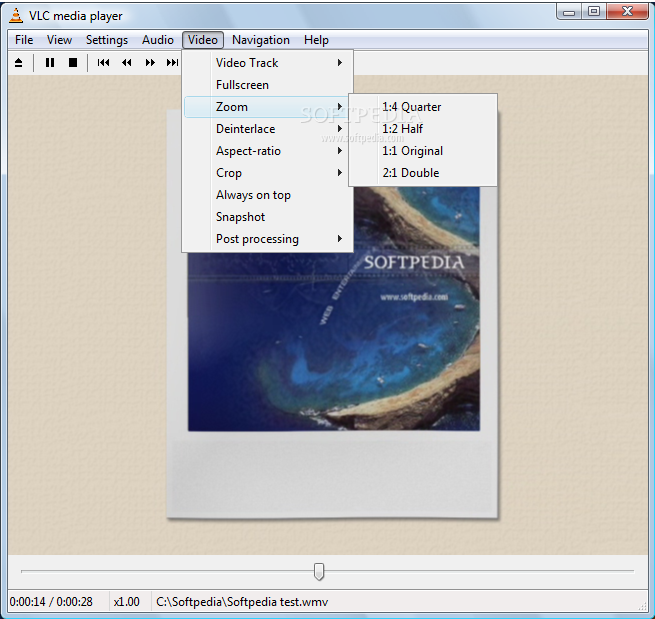Click the video display area
The height and width of the screenshot is (619, 655).
(x=328, y=315)
